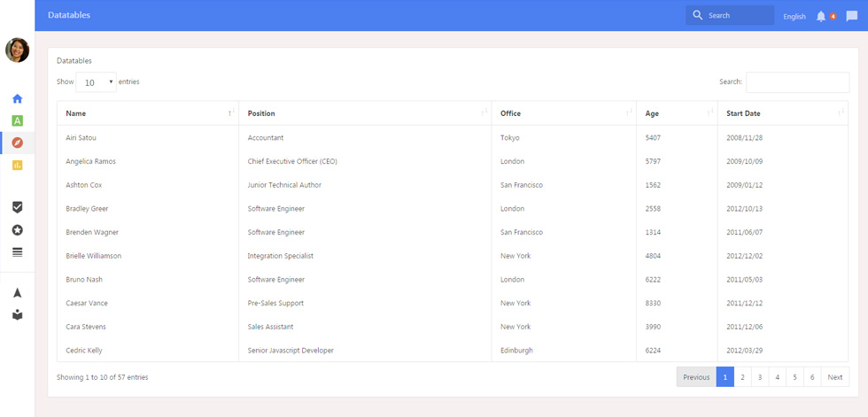Go to page 6 in pagination

pyautogui.click(x=812, y=377)
